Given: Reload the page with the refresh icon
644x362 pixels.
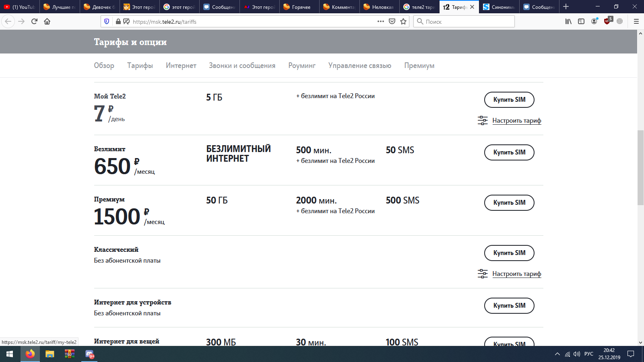Looking at the screenshot, I should pos(34,21).
